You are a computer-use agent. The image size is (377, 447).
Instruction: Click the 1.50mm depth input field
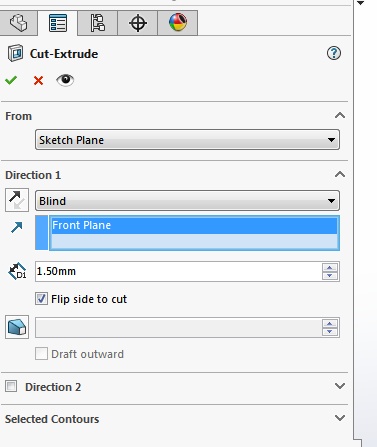click(178, 271)
